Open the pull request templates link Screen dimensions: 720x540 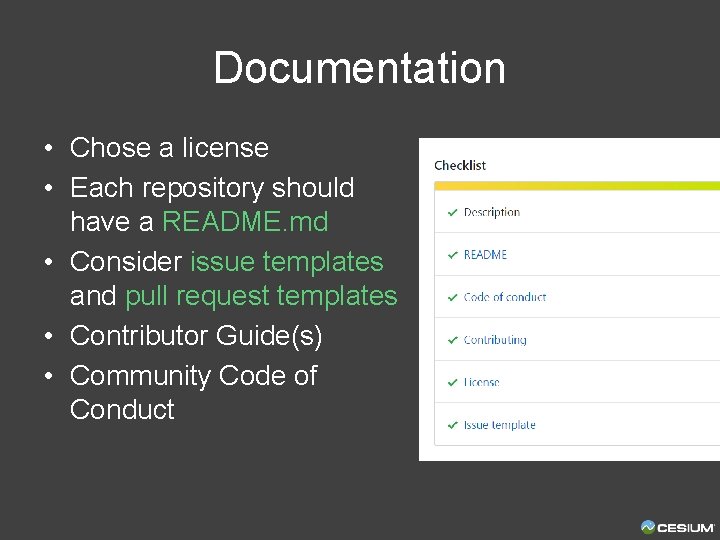click(261, 296)
